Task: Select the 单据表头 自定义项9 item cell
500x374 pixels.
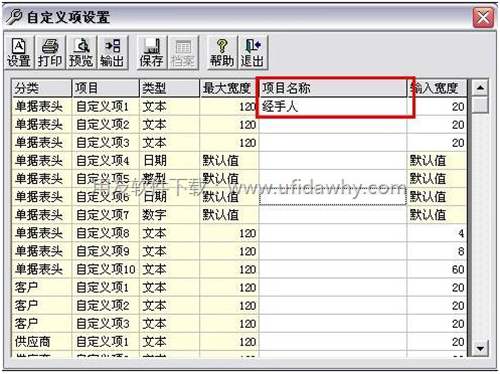Action: [x=106, y=251]
